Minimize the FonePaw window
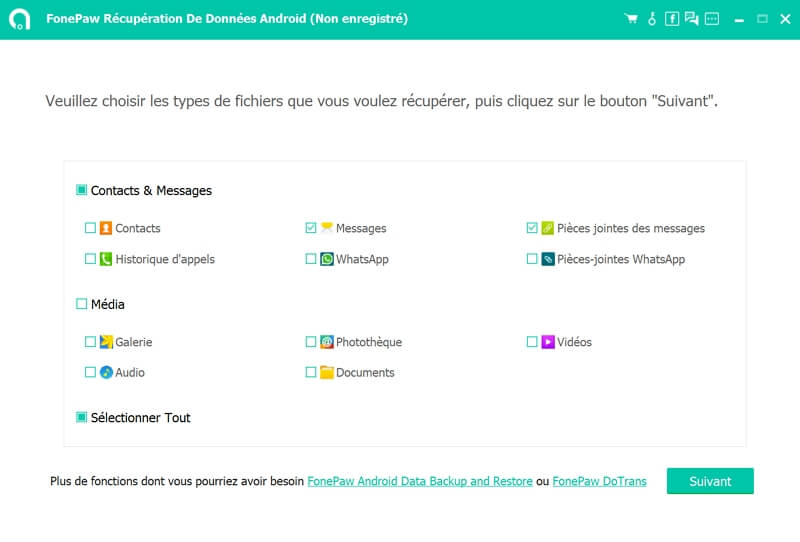 tap(739, 19)
